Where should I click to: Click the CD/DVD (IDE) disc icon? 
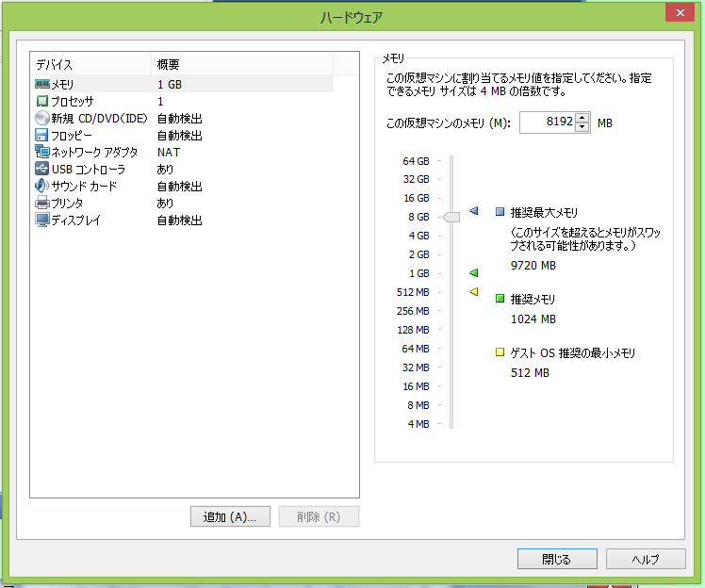(42, 118)
